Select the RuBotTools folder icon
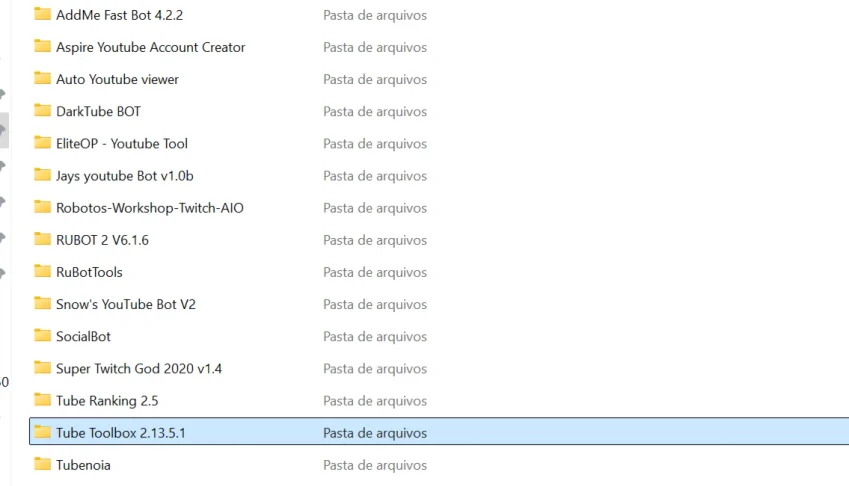 (42, 271)
